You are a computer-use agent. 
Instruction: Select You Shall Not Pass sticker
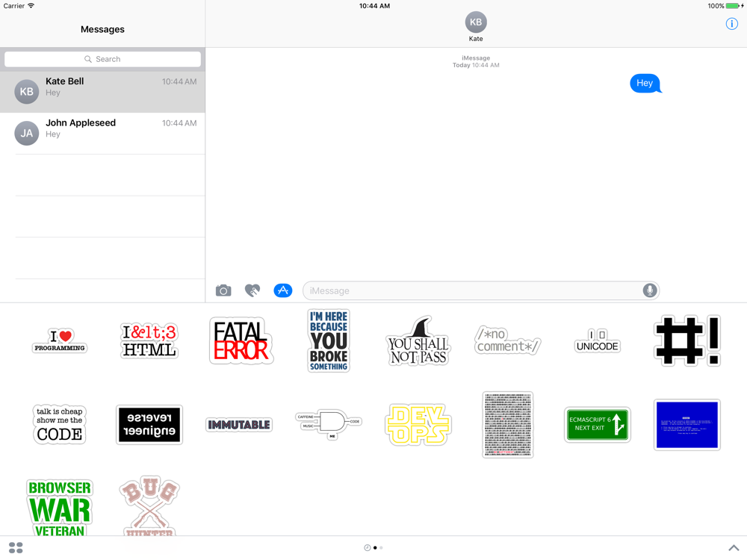[x=418, y=340]
